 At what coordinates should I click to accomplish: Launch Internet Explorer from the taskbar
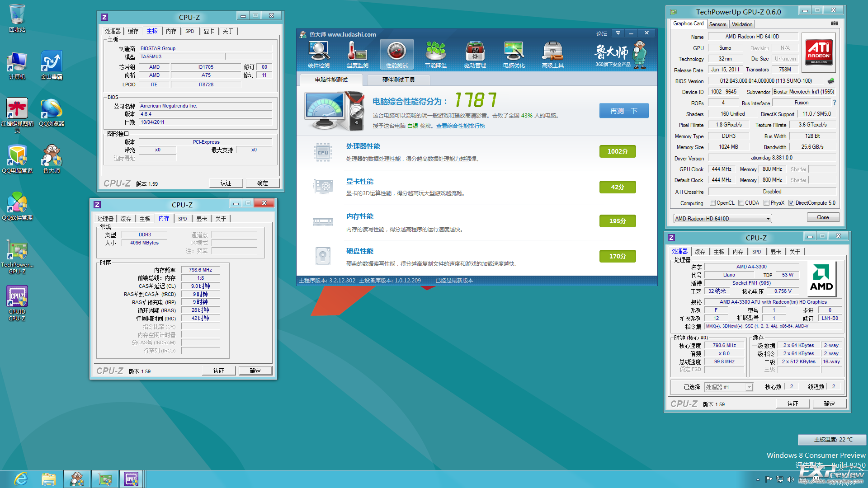(x=21, y=479)
